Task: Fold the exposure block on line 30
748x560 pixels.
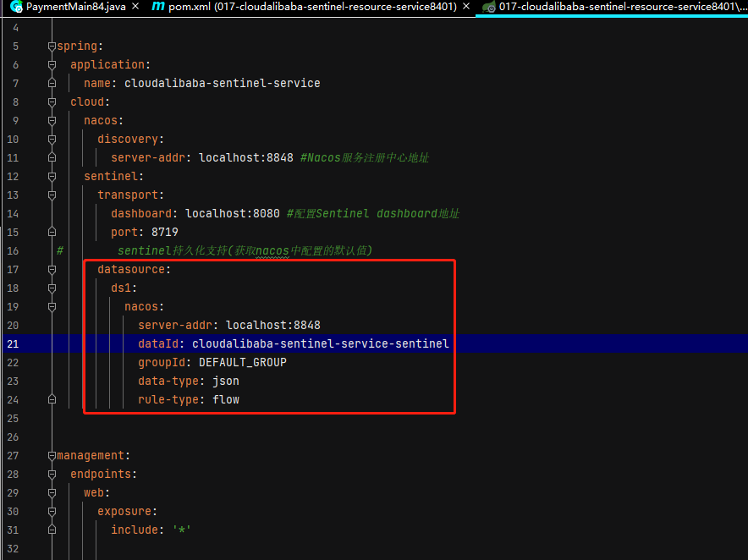Action: [52, 511]
